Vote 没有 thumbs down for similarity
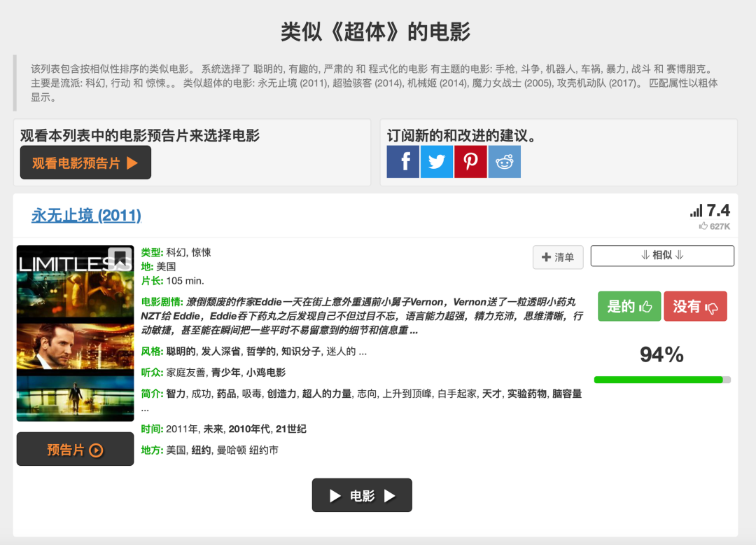 [x=695, y=306]
